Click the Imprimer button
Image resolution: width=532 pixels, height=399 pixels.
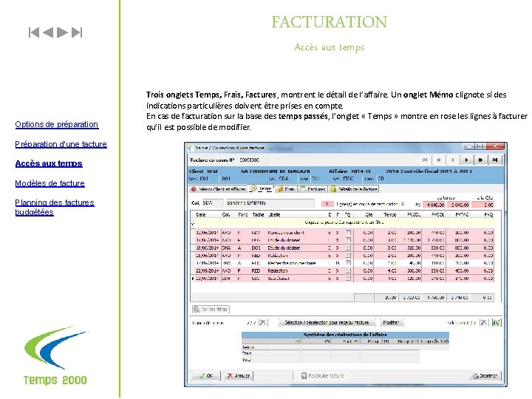pyautogui.click(x=485, y=375)
